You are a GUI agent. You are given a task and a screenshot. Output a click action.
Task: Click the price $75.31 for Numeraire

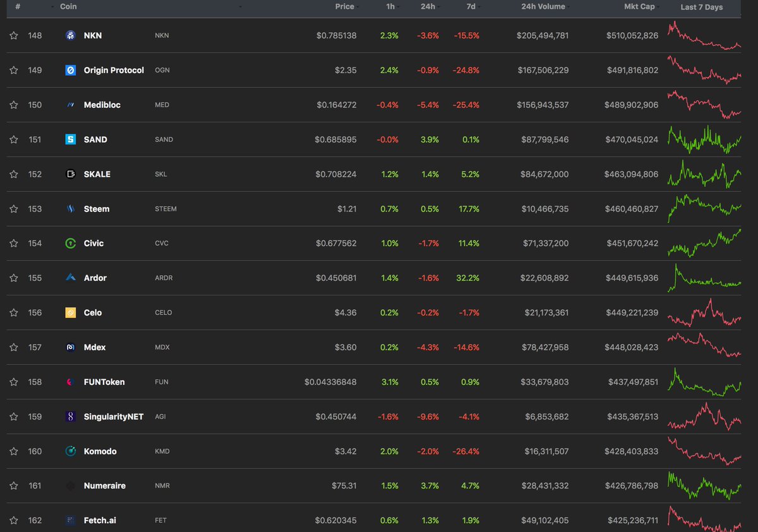coord(344,486)
